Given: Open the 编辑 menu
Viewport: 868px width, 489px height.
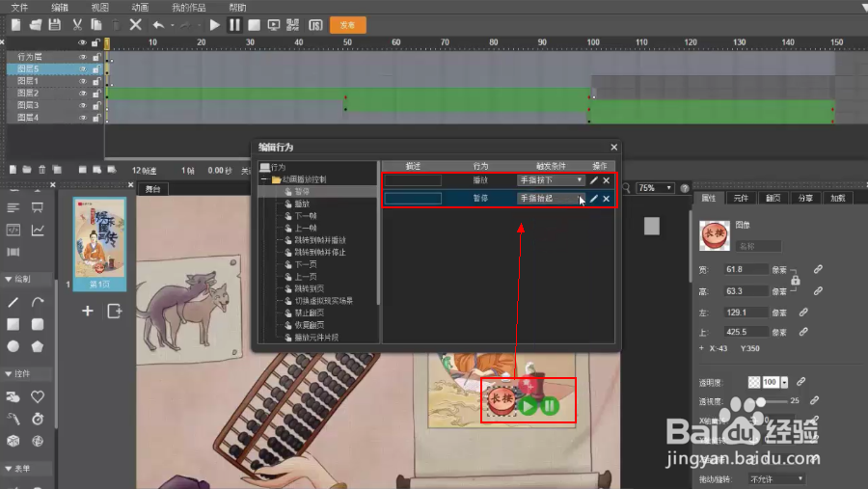Looking at the screenshot, I should coord(60,7).
